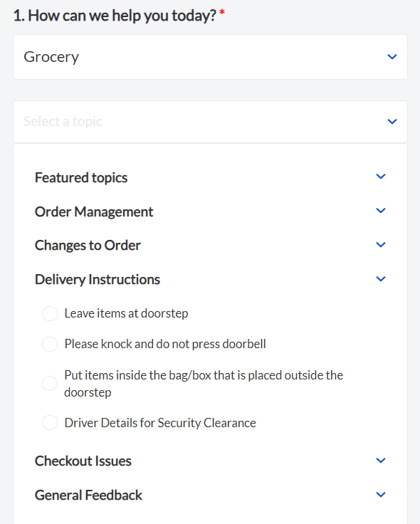
Task: Expand General Feedback section
Action: 210,495
